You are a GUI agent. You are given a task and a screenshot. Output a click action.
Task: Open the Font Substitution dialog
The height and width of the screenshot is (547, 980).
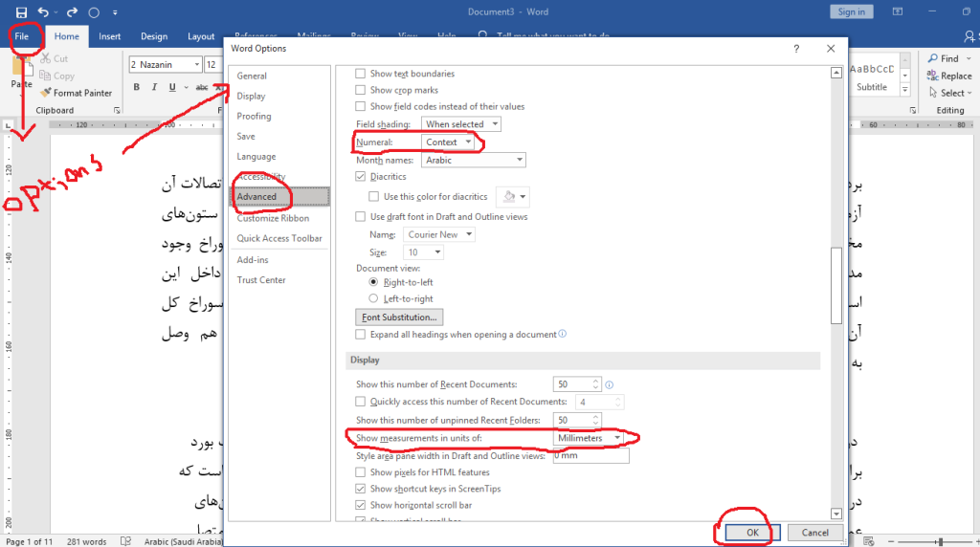[x=399, y=317]
